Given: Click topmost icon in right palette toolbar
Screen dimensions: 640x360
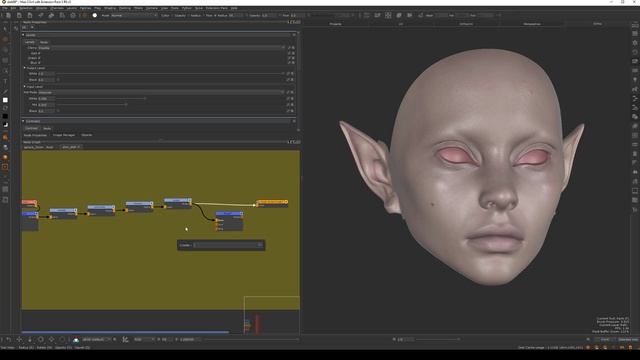Looking at the screenshot, I should tap(635, 25).
